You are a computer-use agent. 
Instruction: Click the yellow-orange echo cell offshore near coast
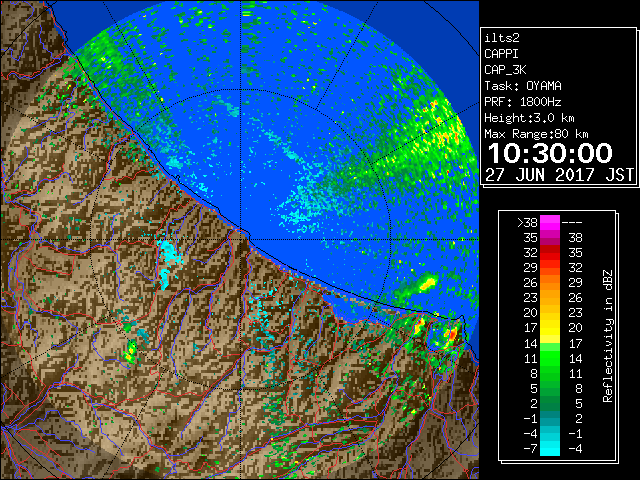(x=427, y=282)
